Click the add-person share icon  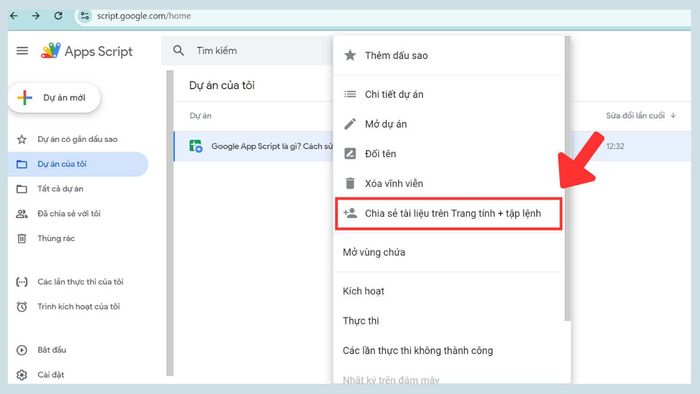click(350, 213)
